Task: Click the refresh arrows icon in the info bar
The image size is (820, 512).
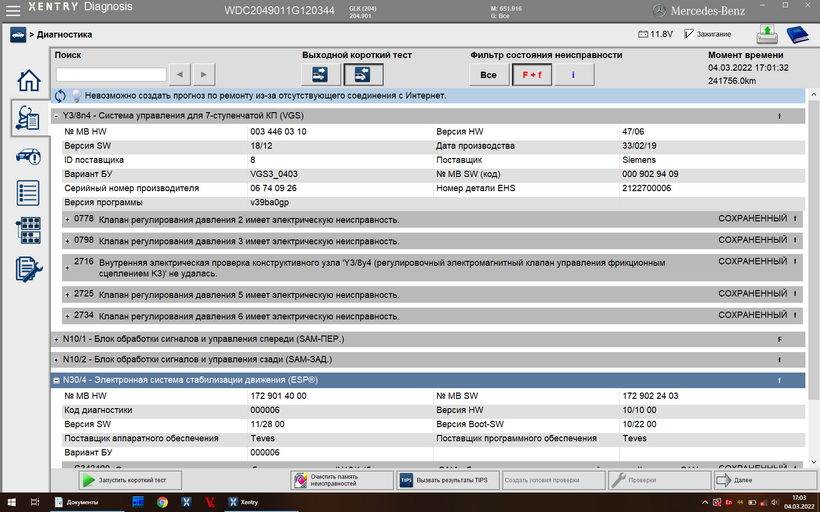Action: [60, 96]
